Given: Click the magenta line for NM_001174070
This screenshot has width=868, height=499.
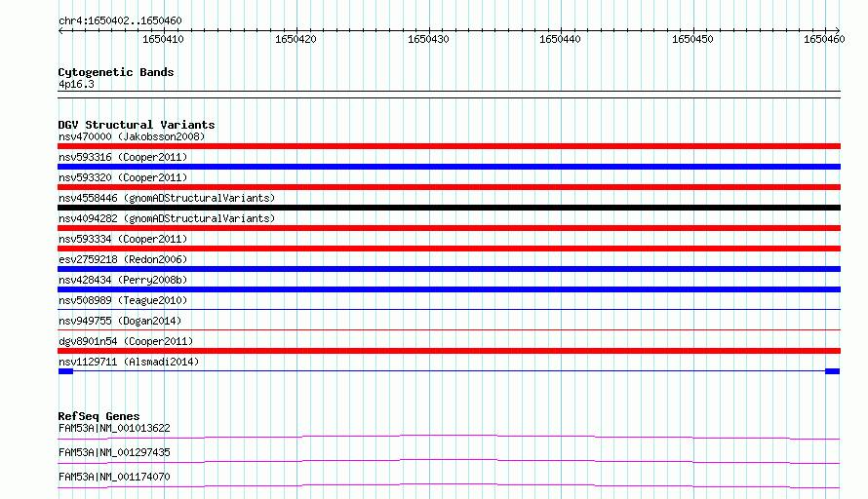Looking at the screenshot, I should 449,485.
